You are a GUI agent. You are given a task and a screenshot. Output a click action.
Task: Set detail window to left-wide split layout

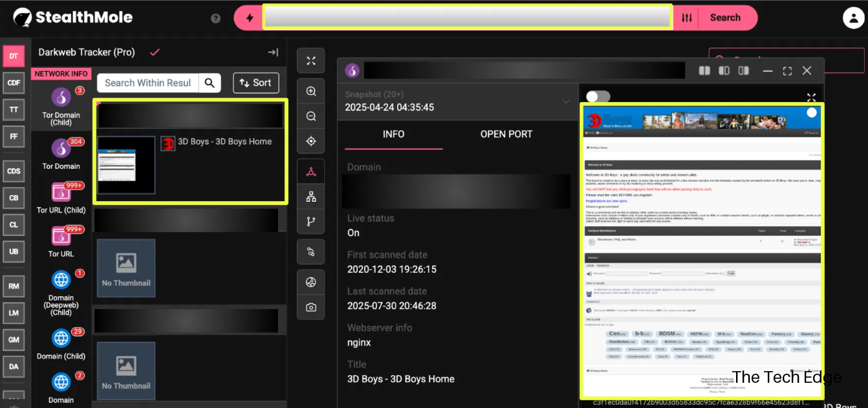(x=724, y=70)
